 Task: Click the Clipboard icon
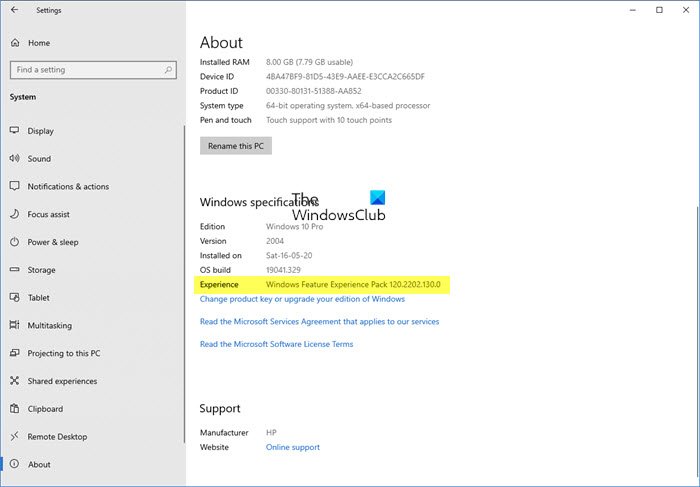point(15,408)
